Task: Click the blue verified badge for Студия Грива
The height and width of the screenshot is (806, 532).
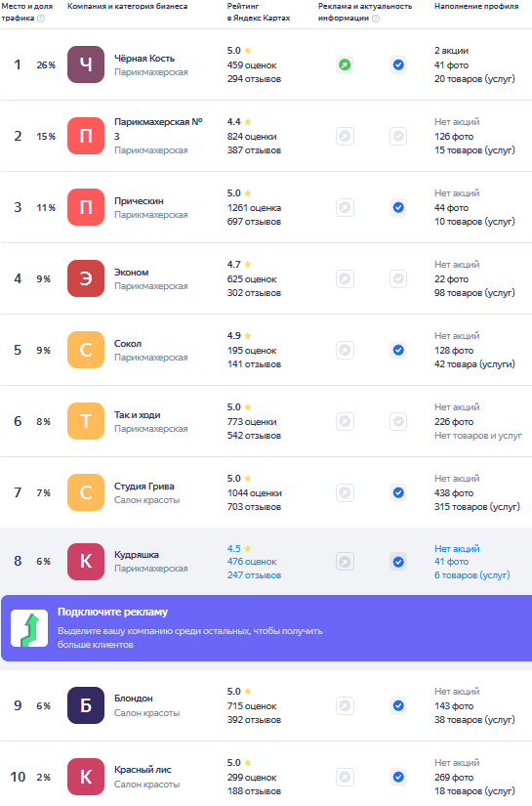Action: click(398, 493)
